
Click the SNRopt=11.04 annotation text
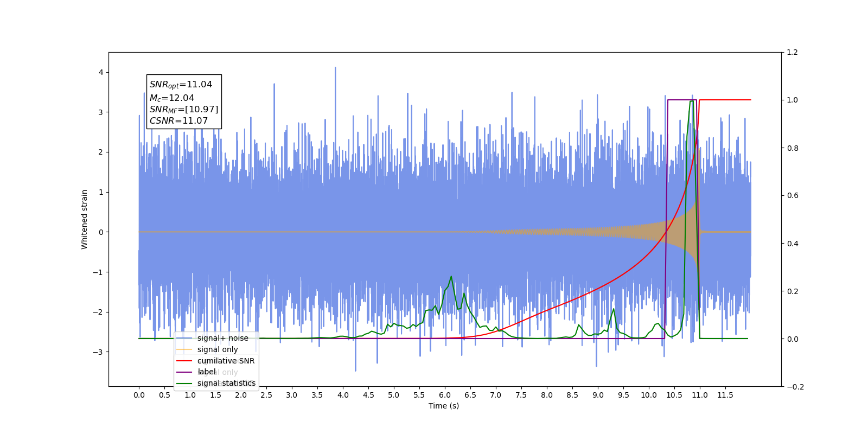tap(181, 85)
